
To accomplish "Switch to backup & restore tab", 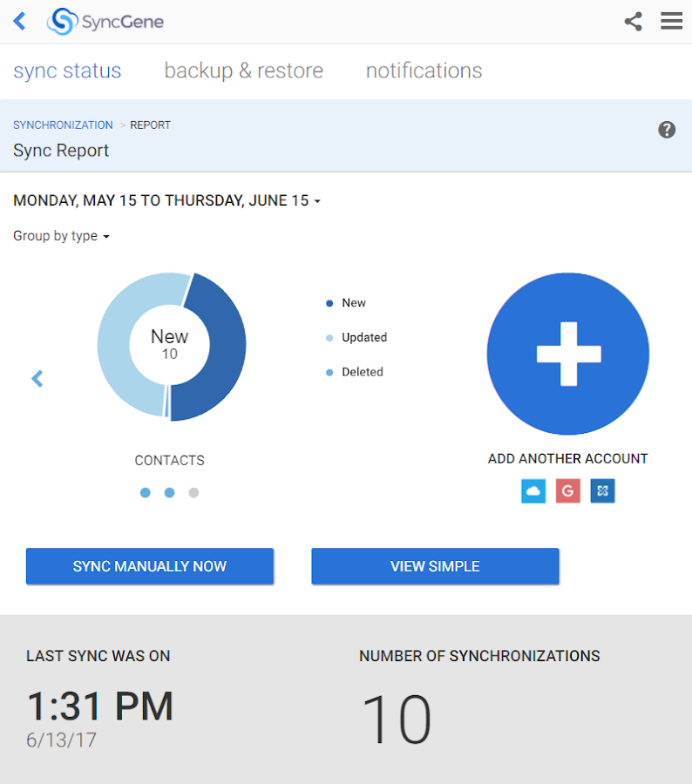I will click(x=244, y=71).
